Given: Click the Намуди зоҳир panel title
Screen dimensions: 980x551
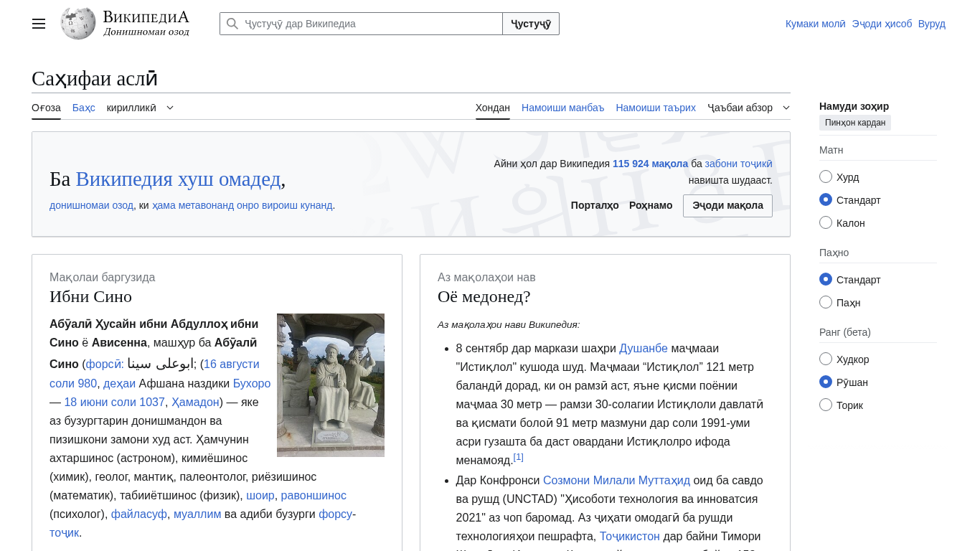Looking at the screenshot, I should coord(854,106).
